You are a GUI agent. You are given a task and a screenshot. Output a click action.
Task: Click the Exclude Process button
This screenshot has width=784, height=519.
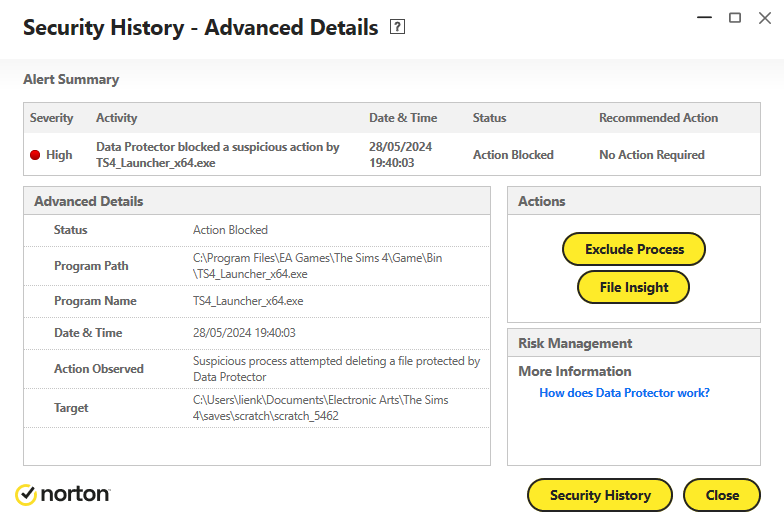coord(634,249)
